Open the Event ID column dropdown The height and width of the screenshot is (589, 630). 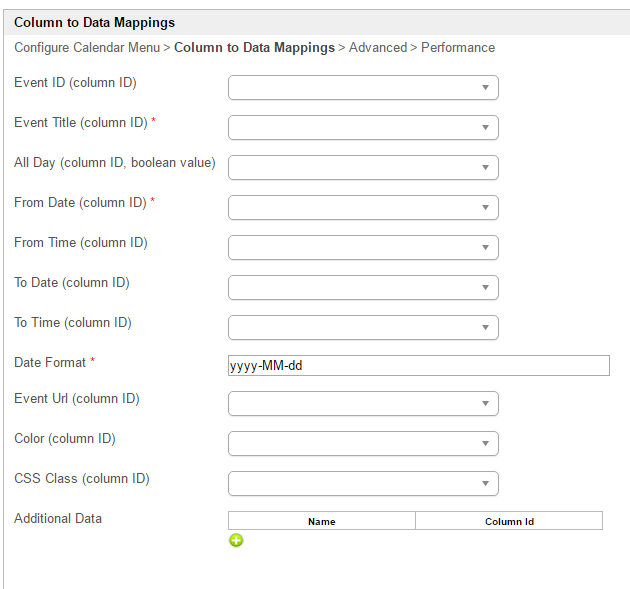(363, 88)
